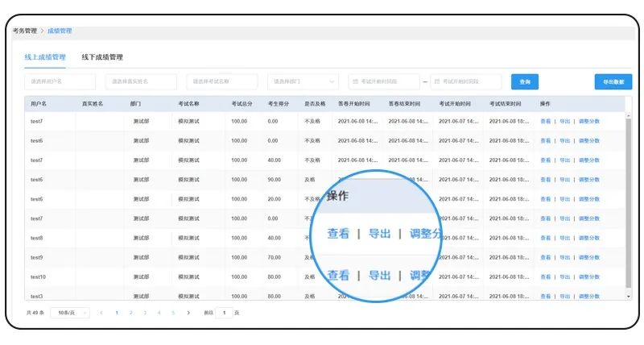Click the calendar icon in start time field
This screenshot has width=644, height=345.
[x=355, y=81]
